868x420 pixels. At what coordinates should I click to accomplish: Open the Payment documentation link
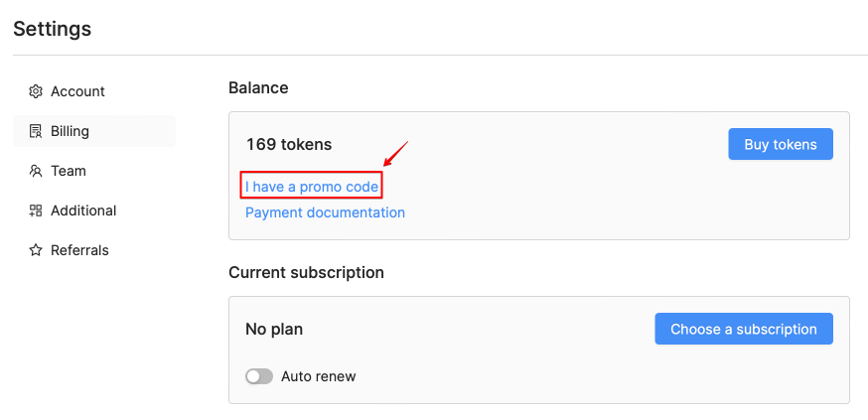[x=325, y=212]
